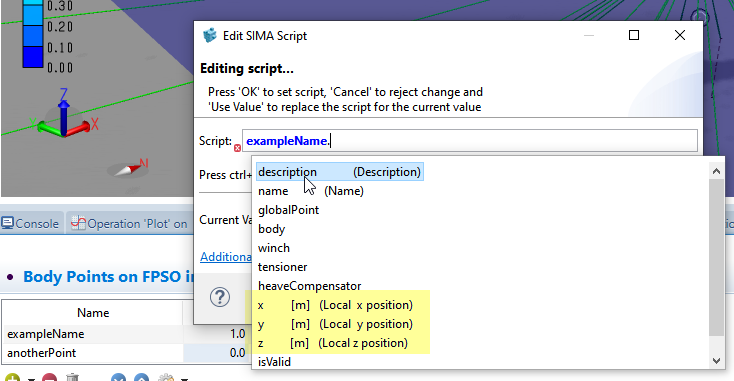
Task: Open the Operation 'Plot' tab
Action: click(x=129, y=224)
